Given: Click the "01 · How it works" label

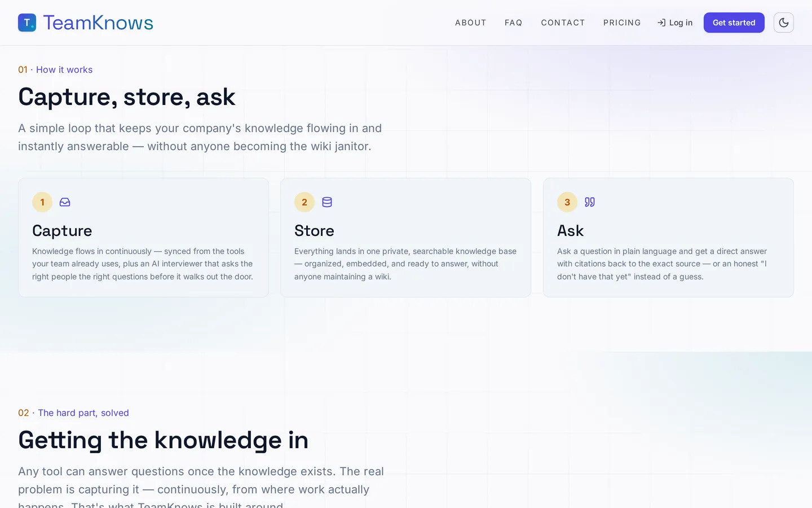Looking at the screenshot, I should [55, 69].
